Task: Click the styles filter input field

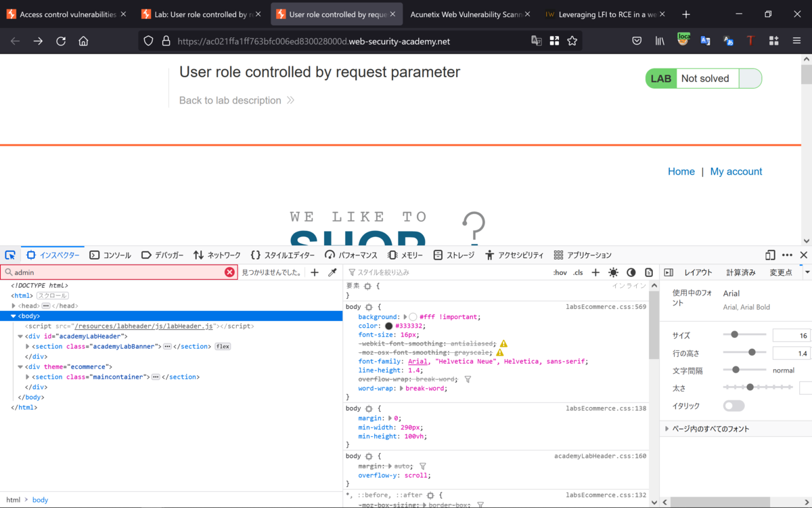Action: [447, 272]
